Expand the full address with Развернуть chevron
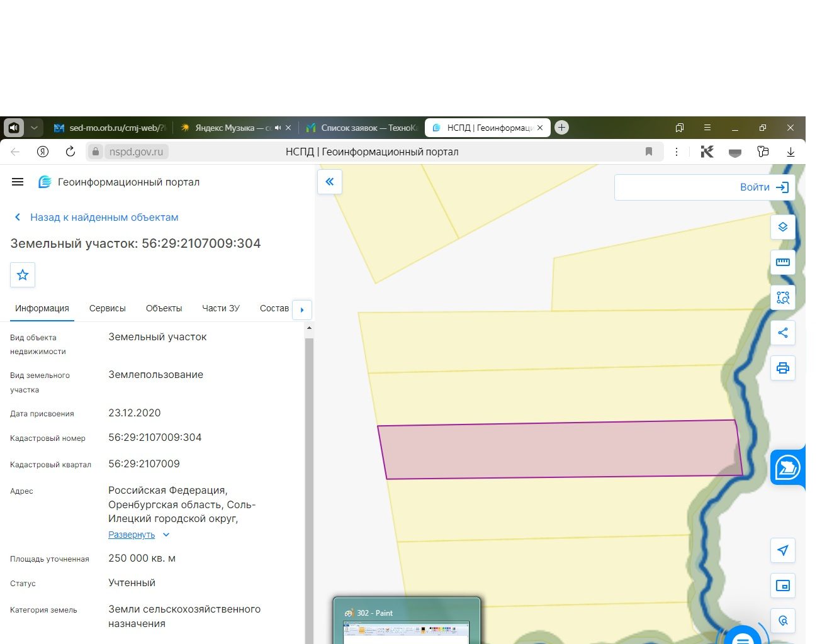The image size is (827, 644). point(166,535)
